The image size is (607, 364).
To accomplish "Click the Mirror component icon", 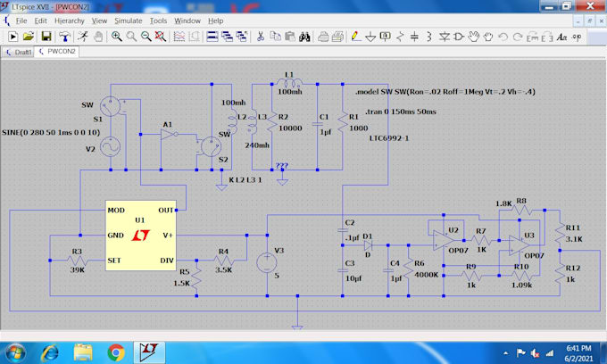I will coord(547,37).
